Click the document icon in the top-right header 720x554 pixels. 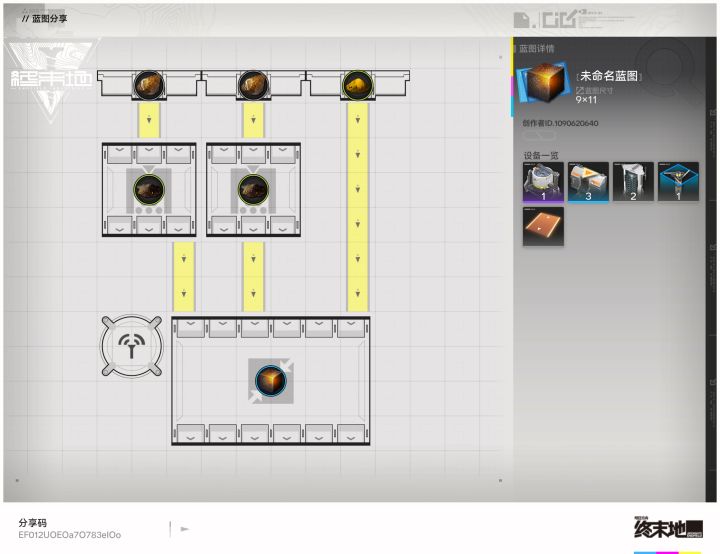(x=521, y=20)
